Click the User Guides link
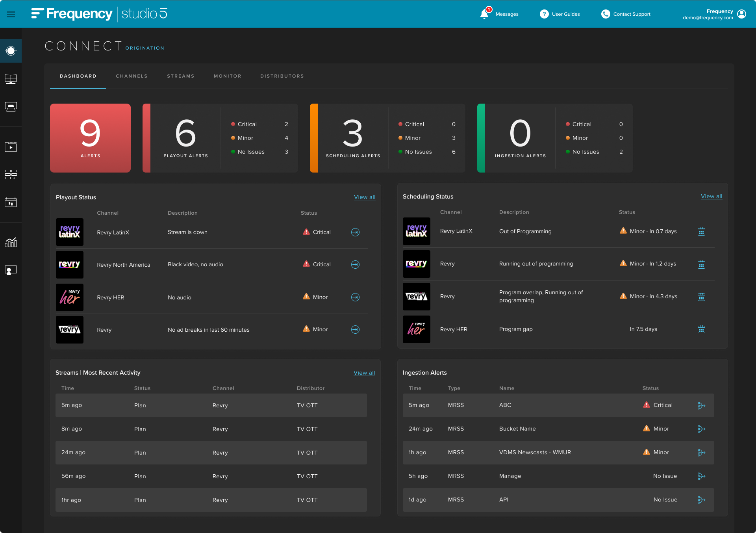756x533 pixels. click(566, 14)
